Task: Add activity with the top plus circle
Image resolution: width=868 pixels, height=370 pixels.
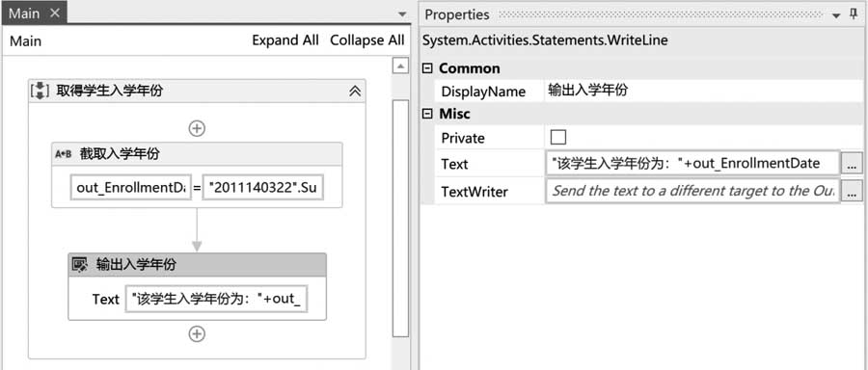Action: point(197,128)
